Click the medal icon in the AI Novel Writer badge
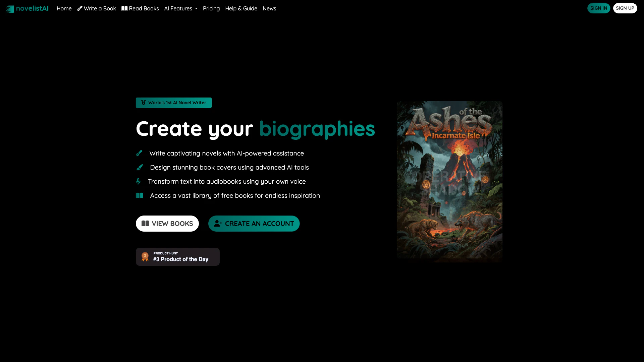Image resolution: width=644 pixels, height=362 pixels. tap(144, 103)
